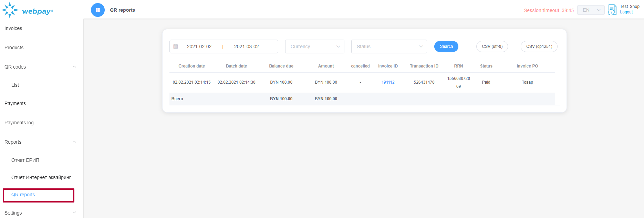The width and height of the screenshot is (644, 218).
Task: Open the Currency dropdown
Action: 314,46
